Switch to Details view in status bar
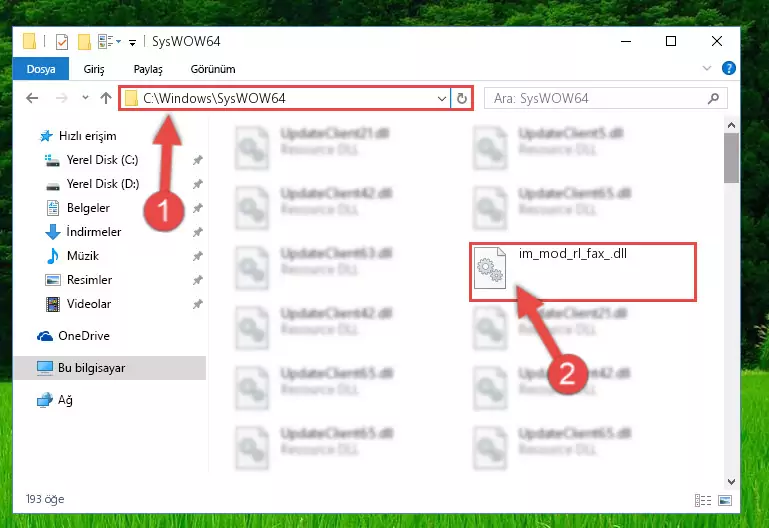Image resolution: width=769 pixels, height=528 pixels. pos(703,500)
